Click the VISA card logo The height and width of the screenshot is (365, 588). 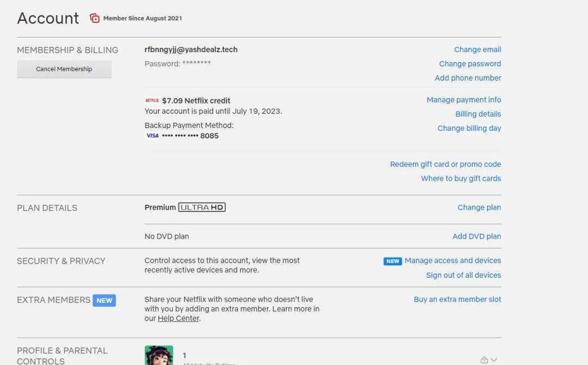(152, 136)
